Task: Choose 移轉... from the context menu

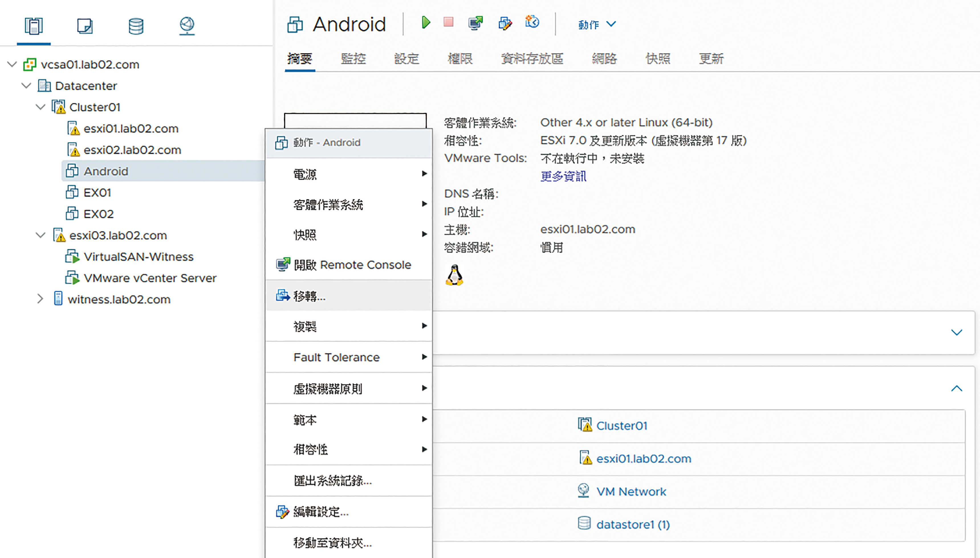Action: (x=349, y=295)
